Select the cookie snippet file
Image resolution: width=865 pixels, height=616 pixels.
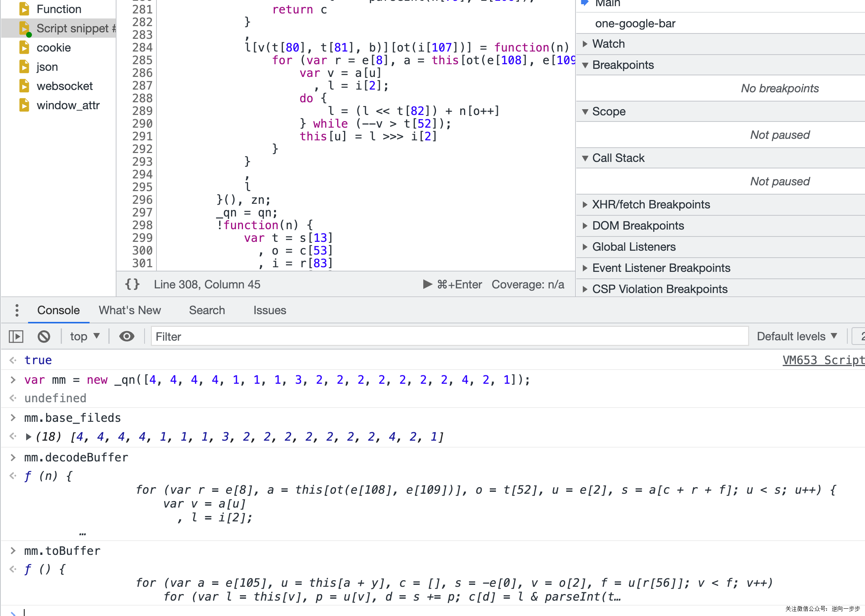tap(53, 48)
